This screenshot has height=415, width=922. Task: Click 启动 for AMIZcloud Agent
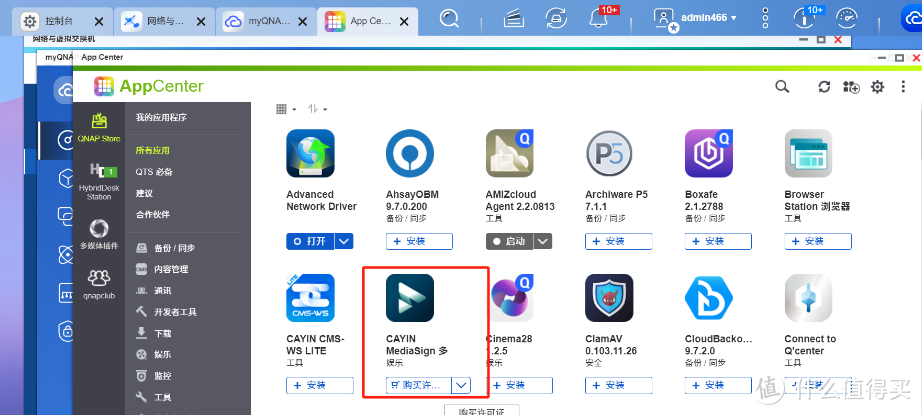(510, 241)
